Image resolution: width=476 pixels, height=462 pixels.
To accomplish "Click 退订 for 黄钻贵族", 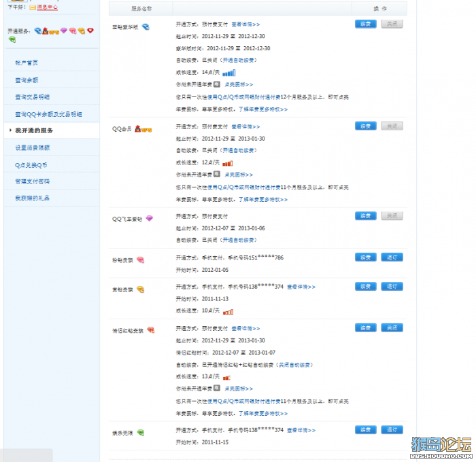I will (392, 286).
